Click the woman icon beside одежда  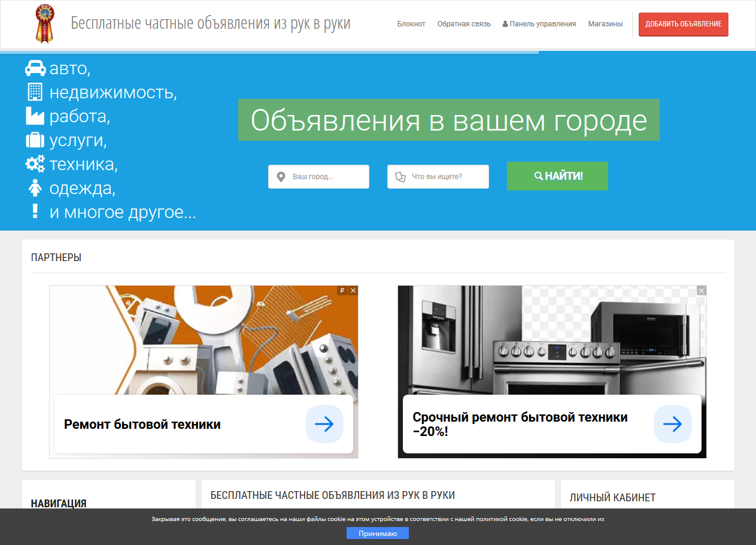click(35, 188)
